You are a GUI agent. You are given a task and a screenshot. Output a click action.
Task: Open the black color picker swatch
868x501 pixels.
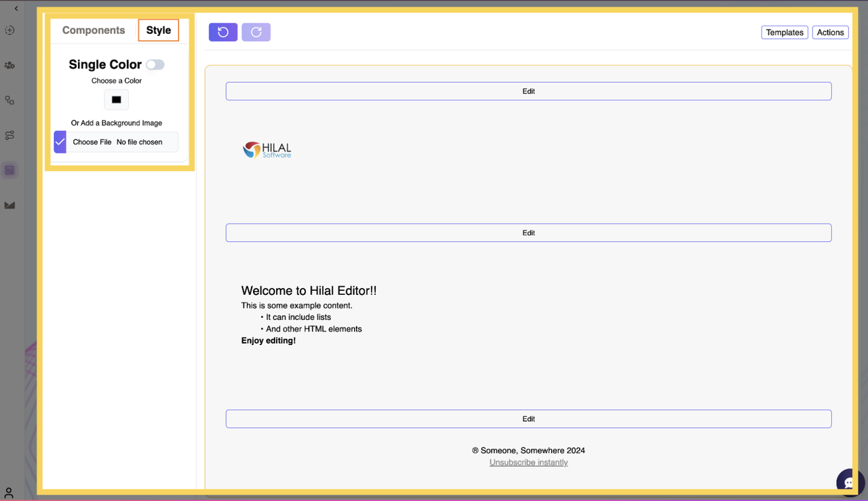117,100
